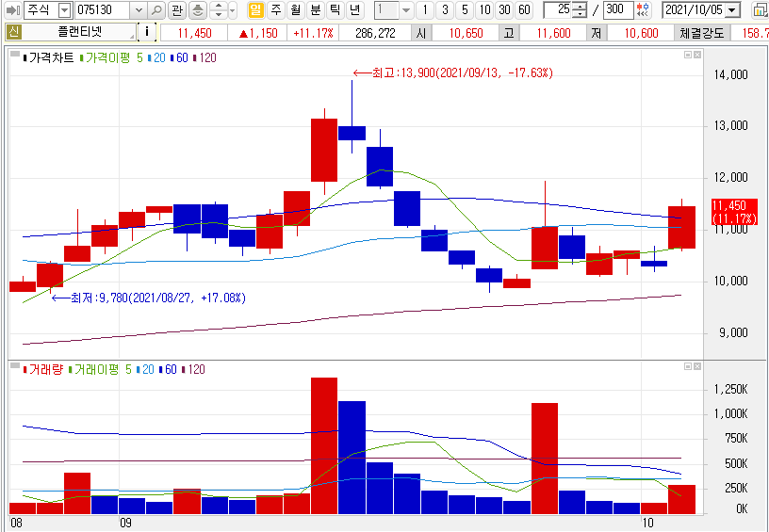Click the open price 10,650
Screen dimensions: 769x532
(x=466, y=33)
